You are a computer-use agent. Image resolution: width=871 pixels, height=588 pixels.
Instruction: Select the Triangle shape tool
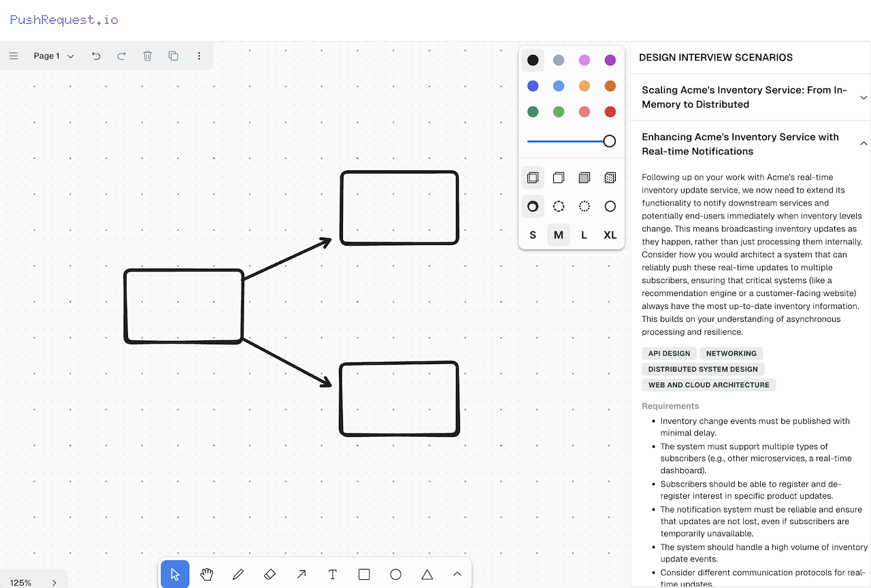427,574
